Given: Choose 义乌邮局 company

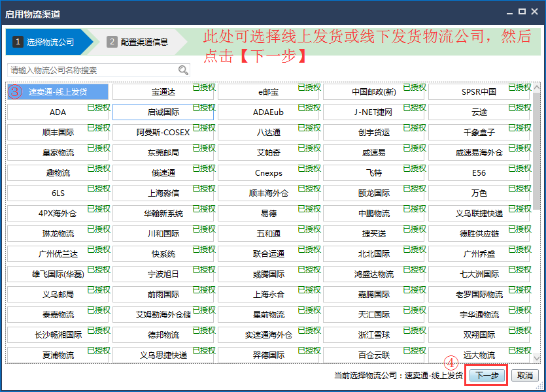Looking at the screenshot, I should click(58, 294).
